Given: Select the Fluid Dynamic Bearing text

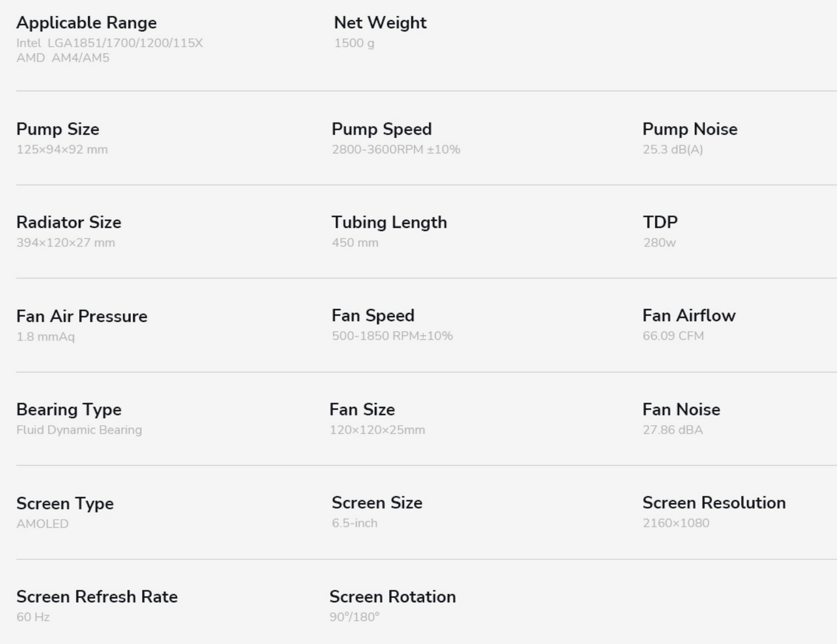Looking at the screenshot, I should click(x=80, y=430).
